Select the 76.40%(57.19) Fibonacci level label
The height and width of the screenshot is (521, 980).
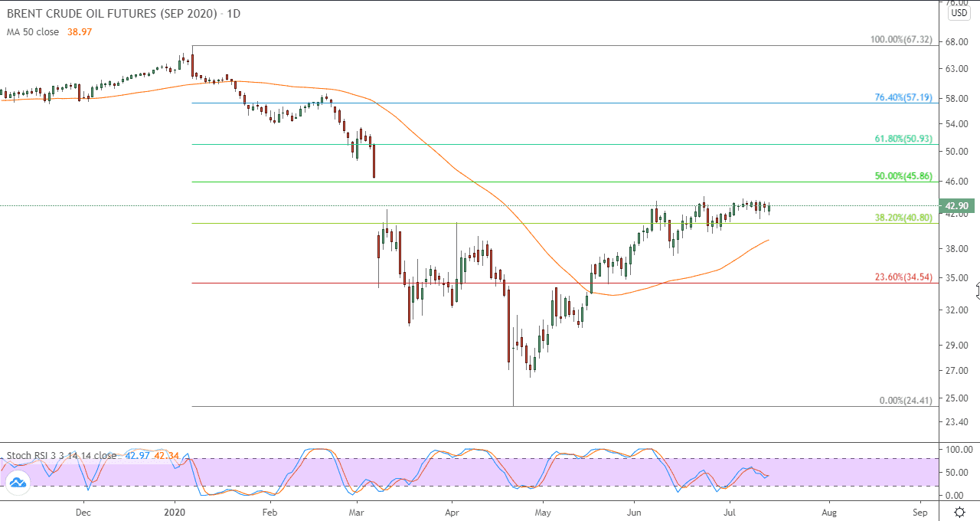(903, 98)
